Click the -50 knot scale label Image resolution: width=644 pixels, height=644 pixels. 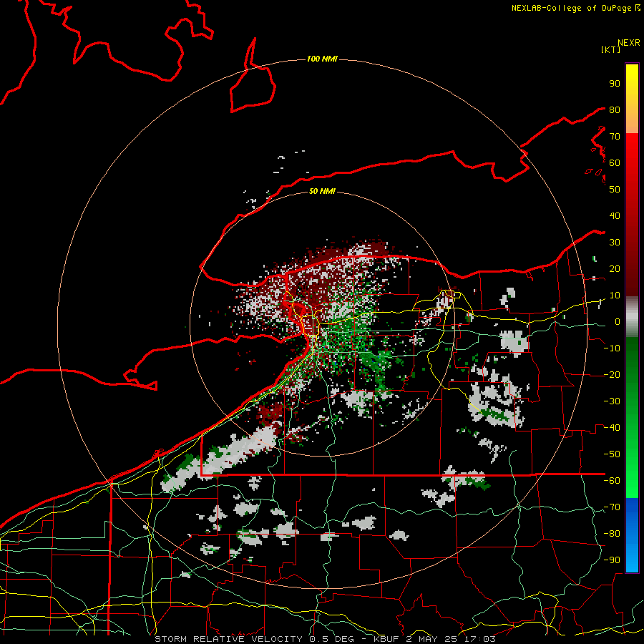(612, 454)
